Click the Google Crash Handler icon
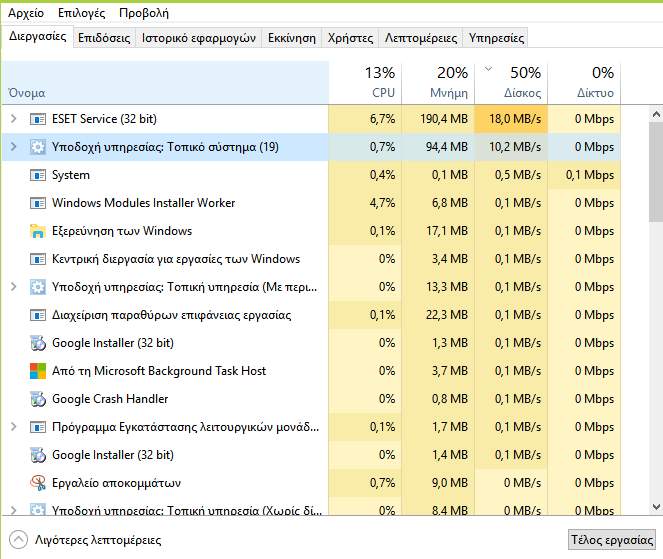663x559 pixels. pos(38,399)
